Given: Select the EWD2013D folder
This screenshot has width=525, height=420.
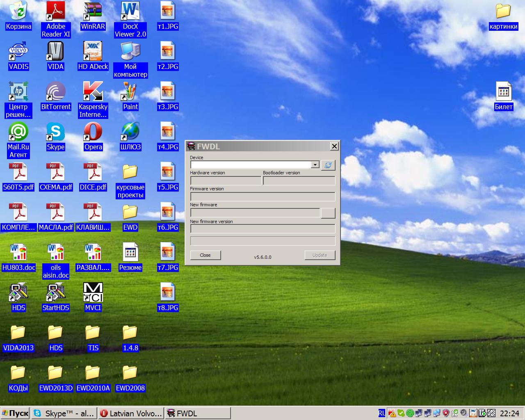Looking at the screenshot, I should pyautogui.click(x=56, y=377).
